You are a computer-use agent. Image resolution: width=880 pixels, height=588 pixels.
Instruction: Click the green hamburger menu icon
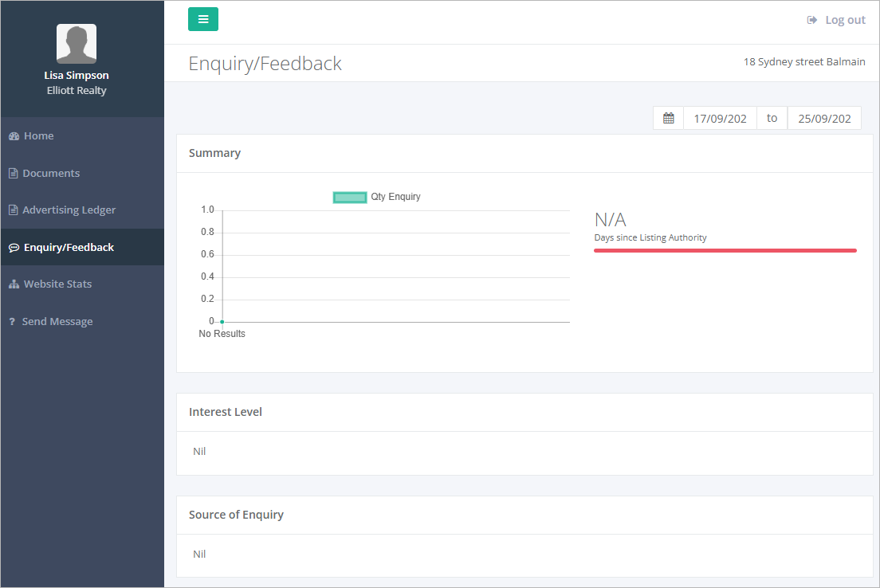(202, 18)
